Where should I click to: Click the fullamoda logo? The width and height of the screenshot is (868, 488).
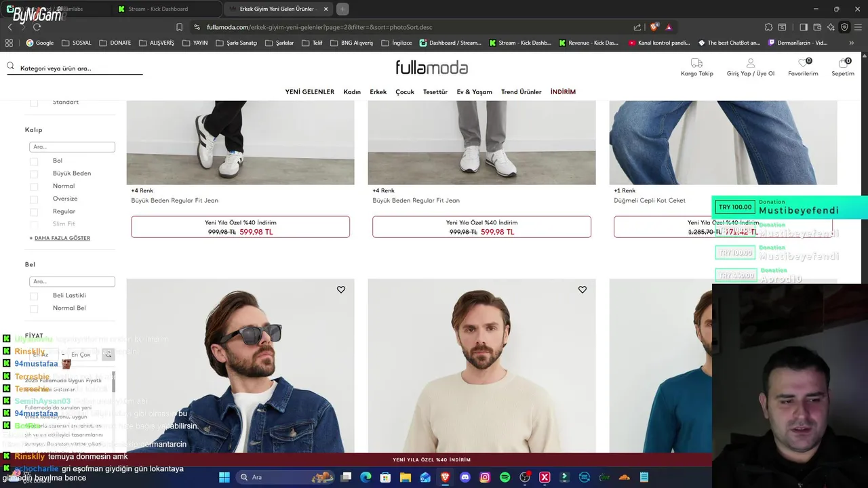click(x=432, y=67)
